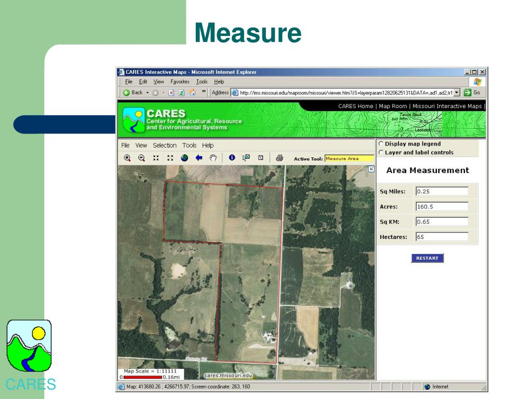Click the Hectares value field
Viewport: 532px width, 399px height.
[442, 237]
